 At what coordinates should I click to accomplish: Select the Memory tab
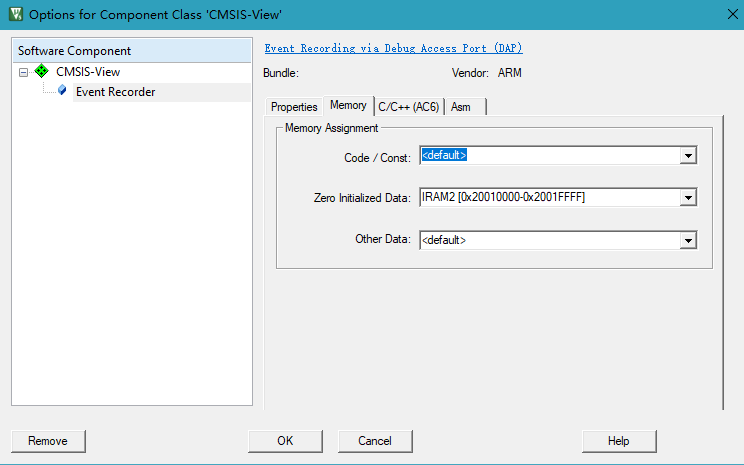coord(348,105)
